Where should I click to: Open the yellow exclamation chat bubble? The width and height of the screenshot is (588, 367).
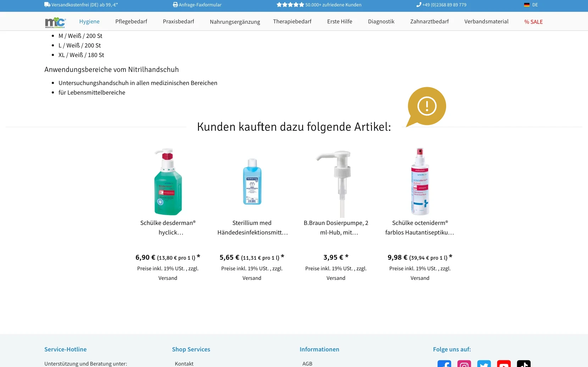tap(426, 107)
